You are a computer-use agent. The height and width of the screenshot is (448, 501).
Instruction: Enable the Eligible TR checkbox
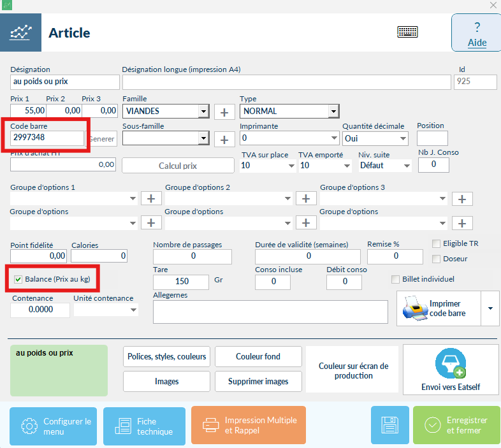(437, 243)
